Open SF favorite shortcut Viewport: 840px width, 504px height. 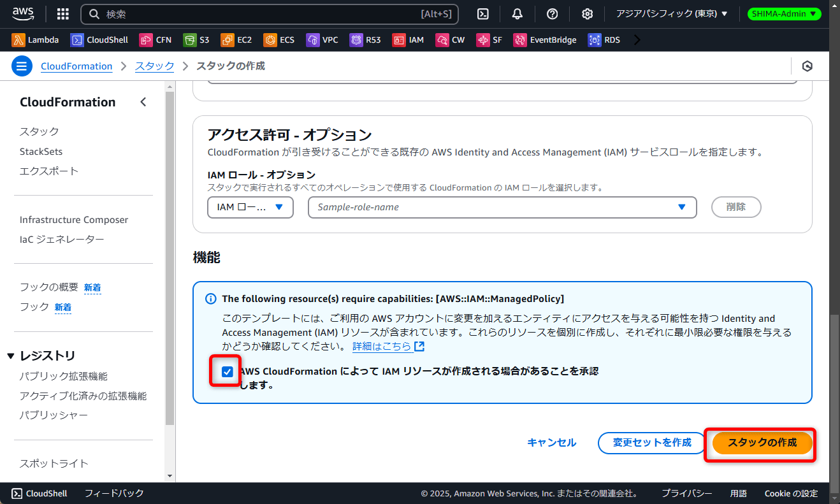(x=489, y=40)
